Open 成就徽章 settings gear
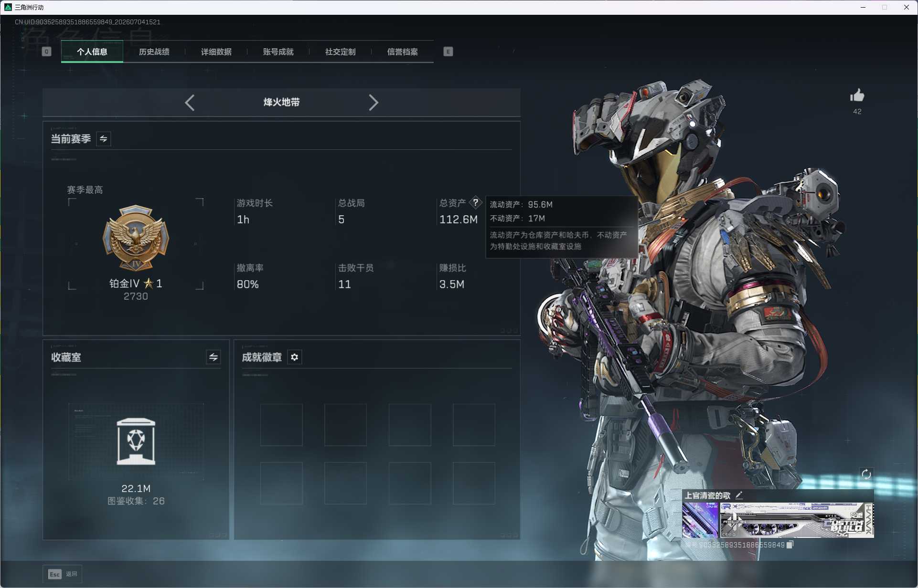This screenshot has height=588, width=918. click(x=295, y=357)
